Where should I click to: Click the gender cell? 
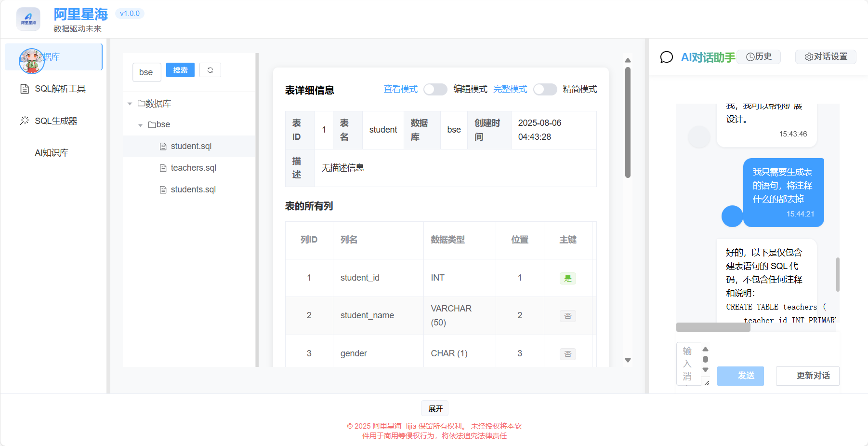378,353
